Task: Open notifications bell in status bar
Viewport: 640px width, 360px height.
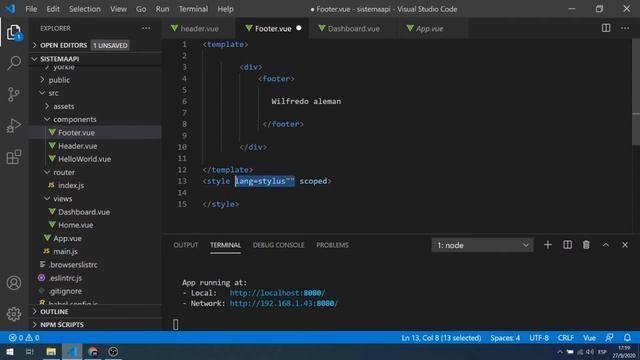Action: pyautogui.click(x=627, y=338)
